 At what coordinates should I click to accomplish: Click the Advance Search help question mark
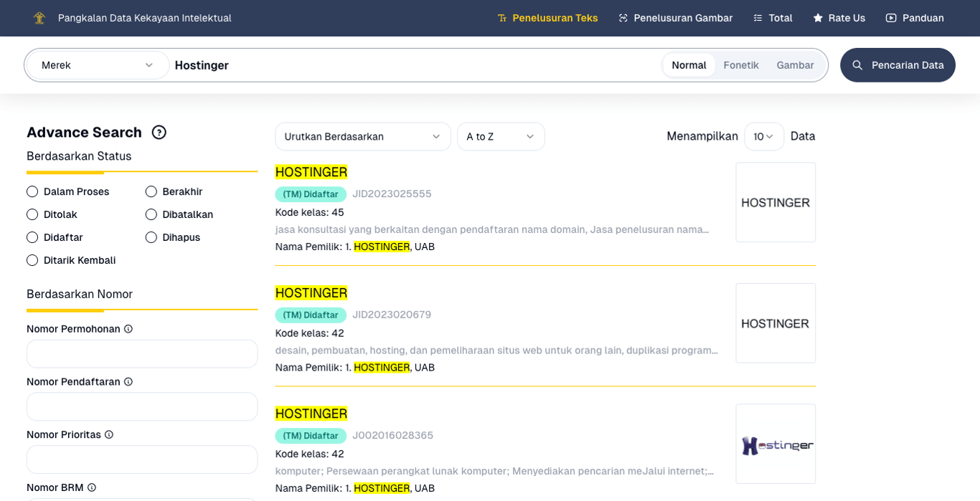tap(159, 132)
